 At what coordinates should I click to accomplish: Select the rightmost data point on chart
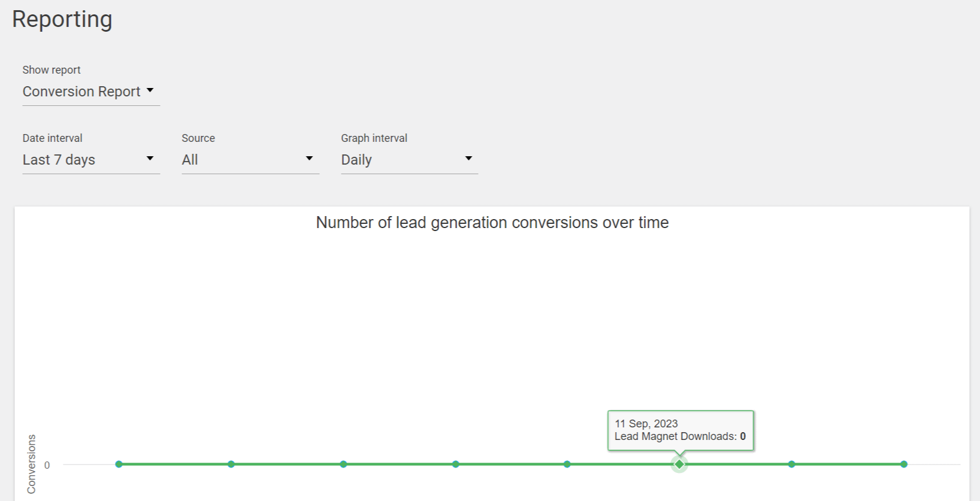click(904, 464)
